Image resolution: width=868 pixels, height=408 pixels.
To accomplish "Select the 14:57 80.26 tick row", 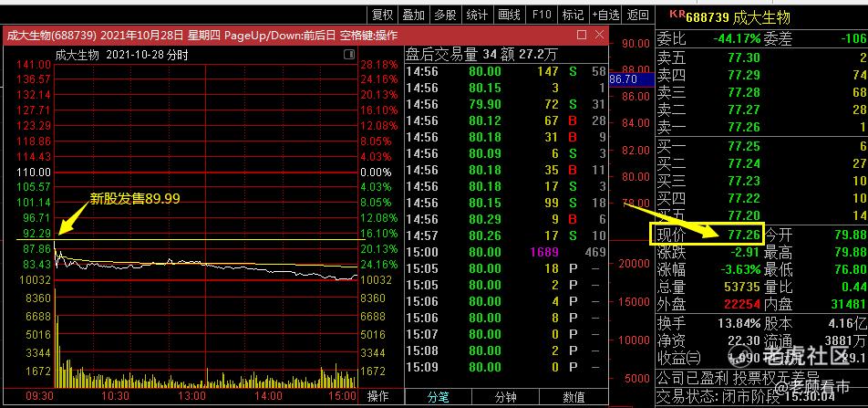I will point(506,235).
